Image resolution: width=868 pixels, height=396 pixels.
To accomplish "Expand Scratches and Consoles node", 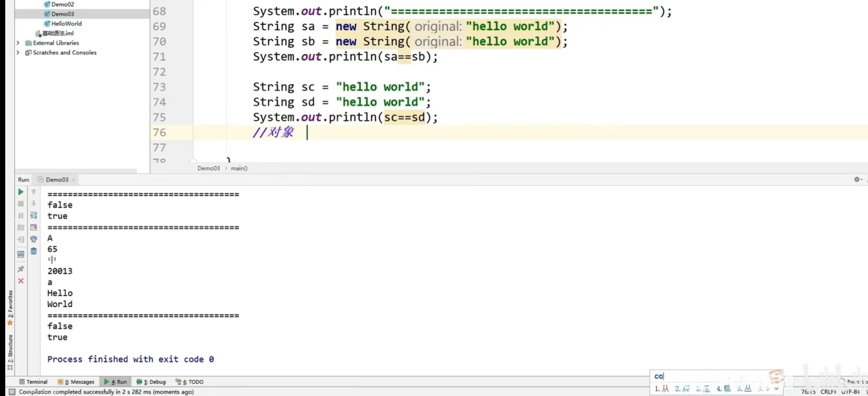I will (18, 53).
